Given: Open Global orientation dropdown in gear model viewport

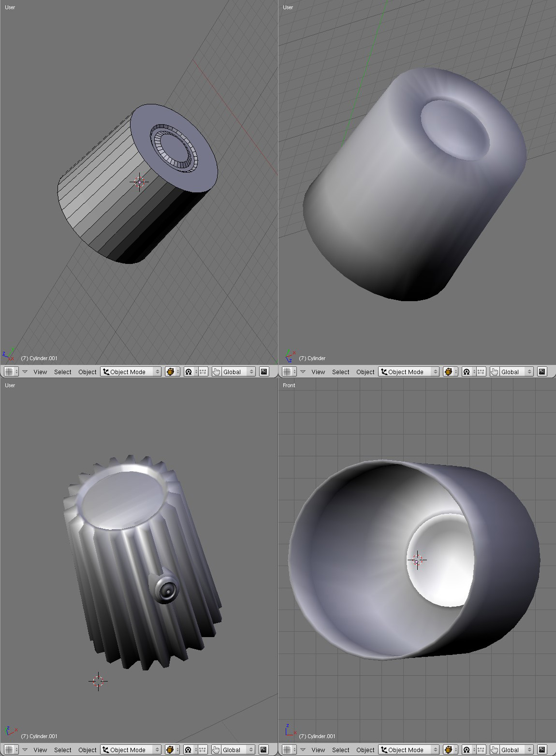Looking at the screenshot, I should tap(238, 750).
